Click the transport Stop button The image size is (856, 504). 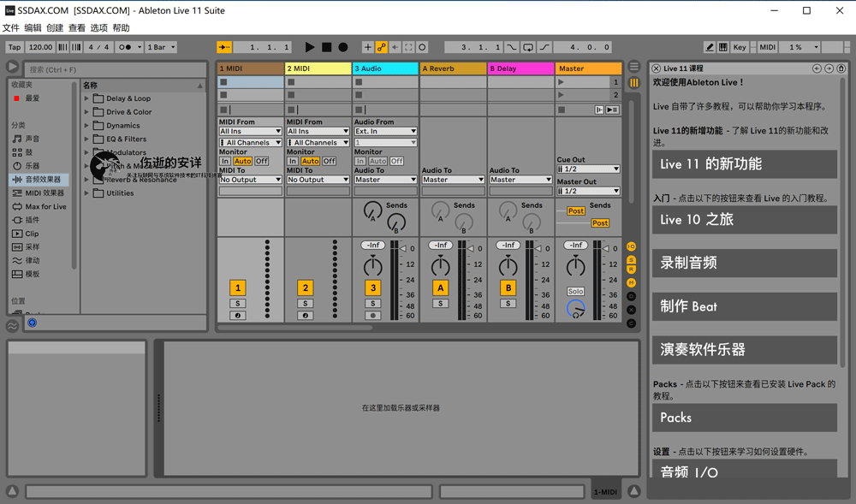(326, 47)
